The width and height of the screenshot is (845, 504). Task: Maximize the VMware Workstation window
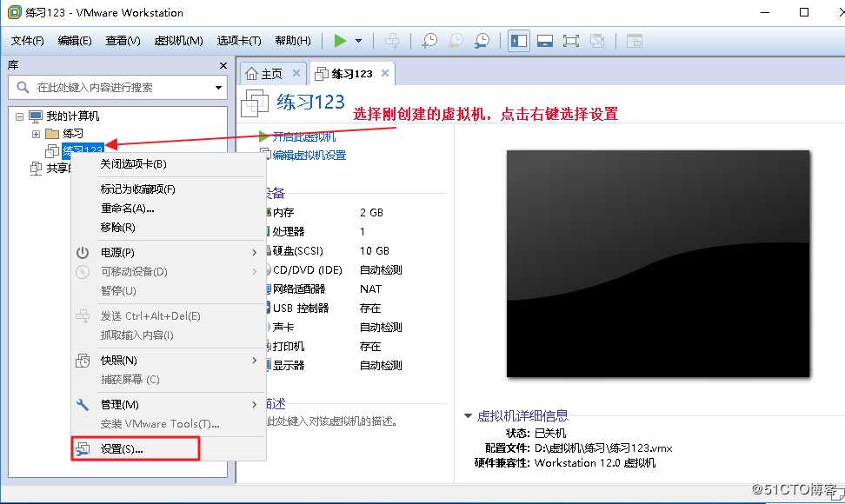(x=804, y=12)
